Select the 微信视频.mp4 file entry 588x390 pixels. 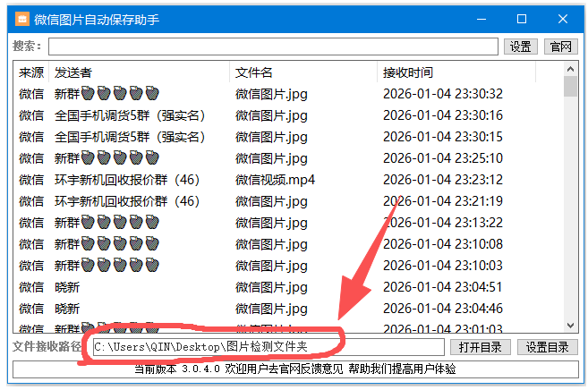275,180
